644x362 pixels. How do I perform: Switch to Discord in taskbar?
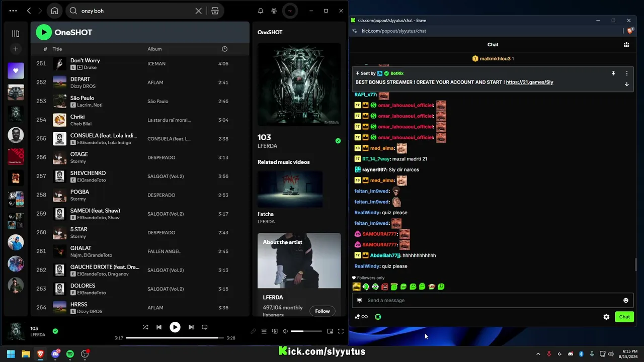click(x=55, y=354)
